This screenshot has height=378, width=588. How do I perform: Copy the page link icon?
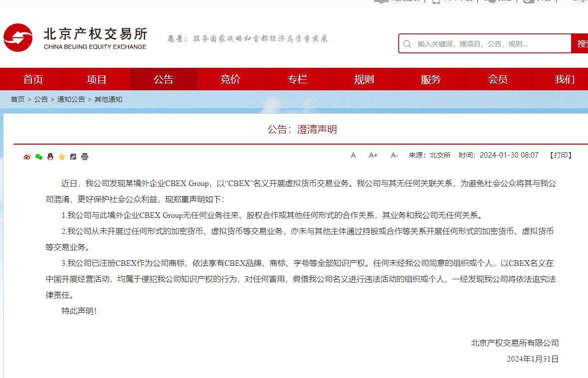(73, 157)
